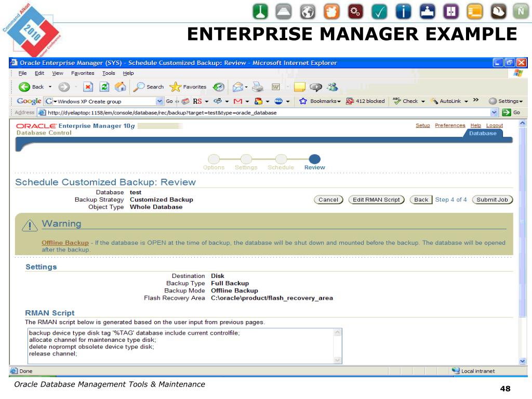Click the green Go arrow beside the address bar
The height and width of the screenshot is (399, 532).
click(x=506, y=112)
